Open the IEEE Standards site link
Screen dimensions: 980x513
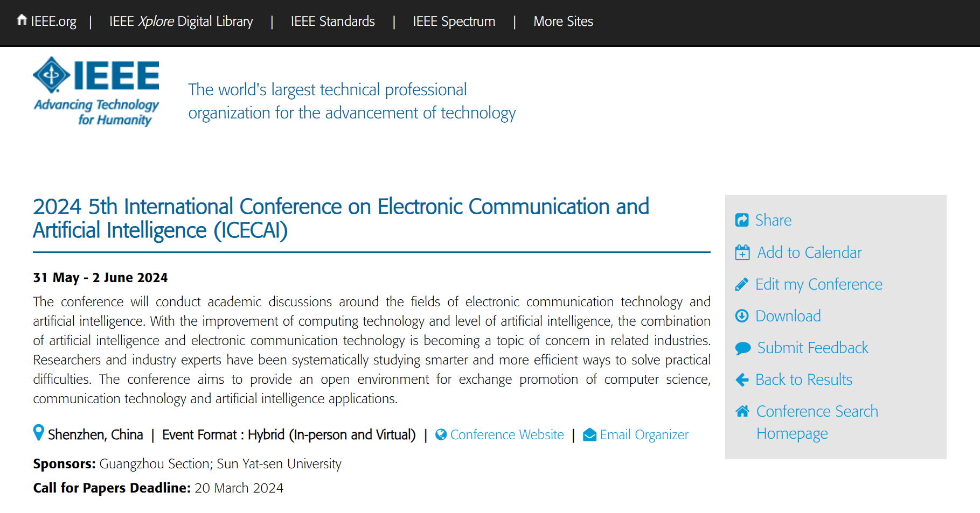coord(333,22)
